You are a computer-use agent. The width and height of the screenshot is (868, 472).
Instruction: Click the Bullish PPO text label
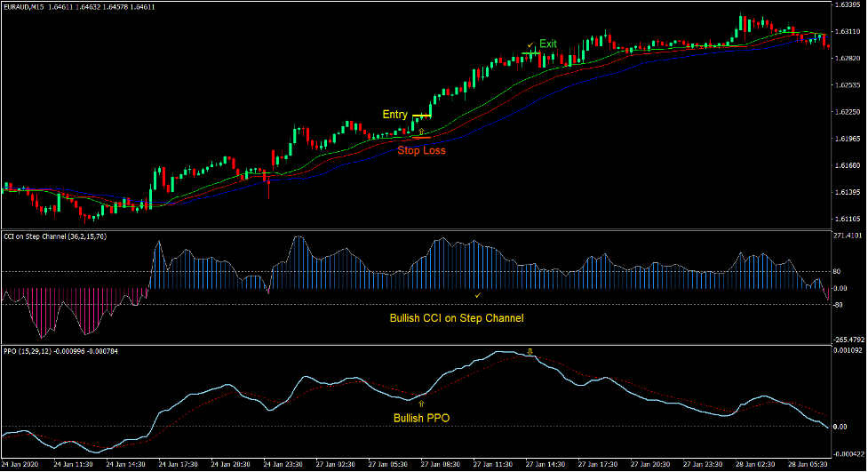click(421, 418)
